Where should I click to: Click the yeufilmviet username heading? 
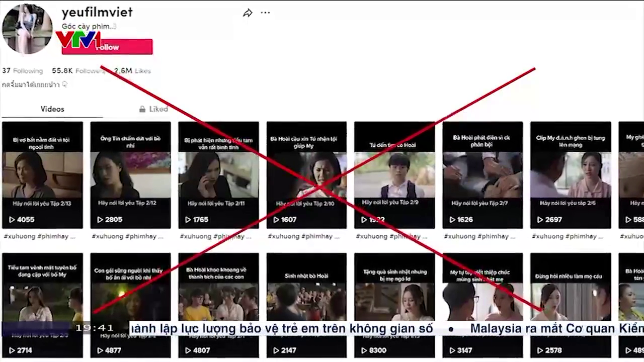click(x=97, y=12)
